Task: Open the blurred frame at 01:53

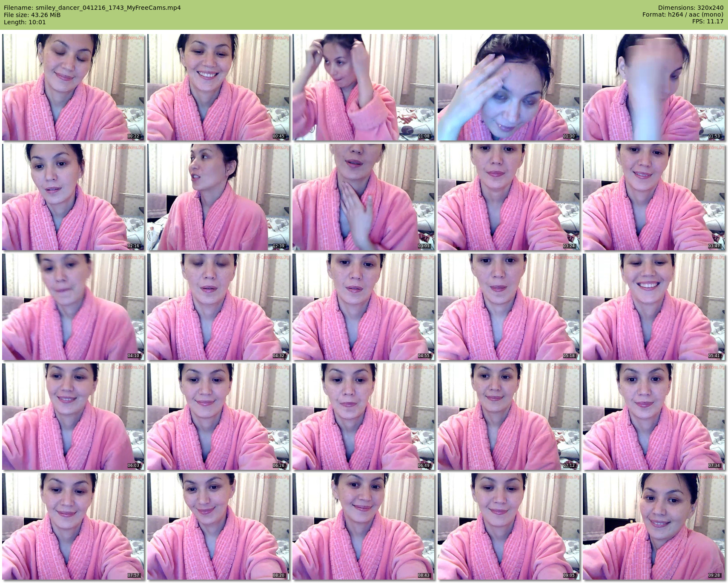Action: [654, 87]
